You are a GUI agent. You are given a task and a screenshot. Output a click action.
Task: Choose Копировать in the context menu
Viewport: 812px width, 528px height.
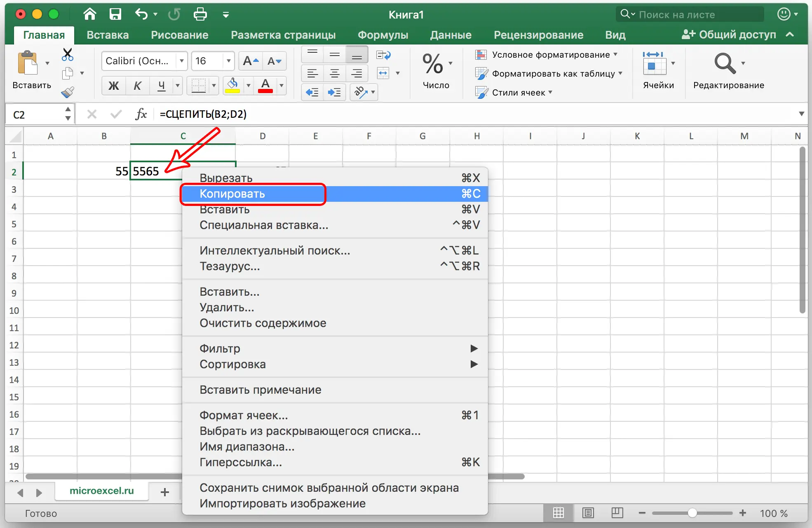pos(335,194)
